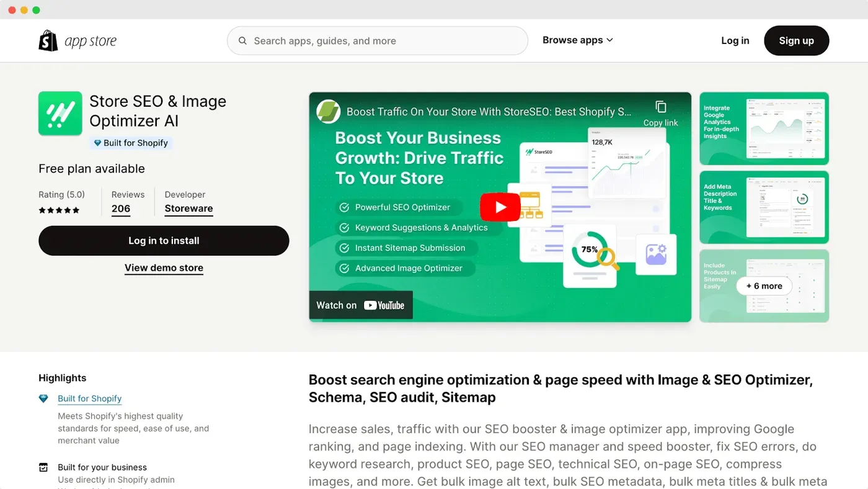The height and width of the screenshot is (489, 868).
Task: Click the Use directly in Shopify admin text
Action: coord(117,480)
